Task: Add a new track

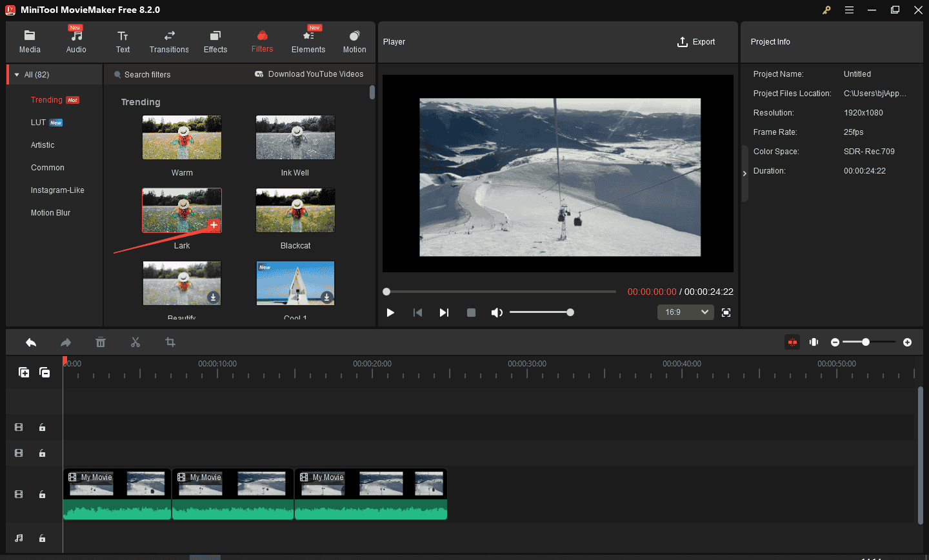Action: (24, 372)
